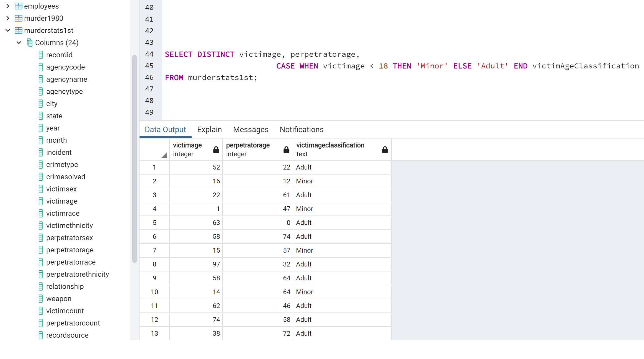Open the Notifications tab
Image resolution: width=644 pixels, height=359 pixels.
[x=302, y=129]
